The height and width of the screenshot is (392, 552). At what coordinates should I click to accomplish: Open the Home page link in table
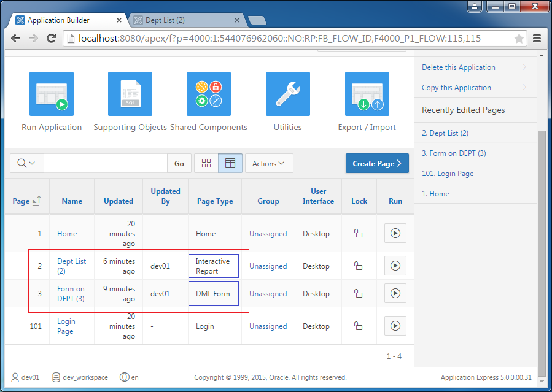coord(67,234)
